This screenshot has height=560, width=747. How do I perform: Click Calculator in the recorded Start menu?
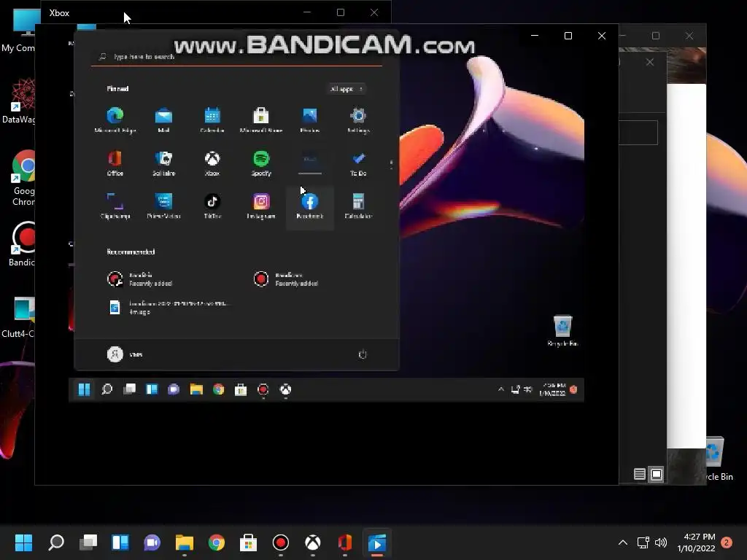tap(357, 206)
